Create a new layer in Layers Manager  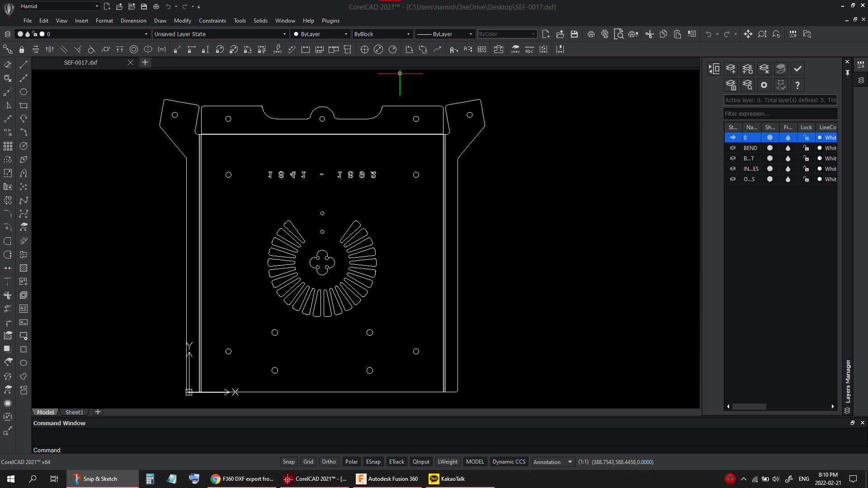(x=731, y=69)
